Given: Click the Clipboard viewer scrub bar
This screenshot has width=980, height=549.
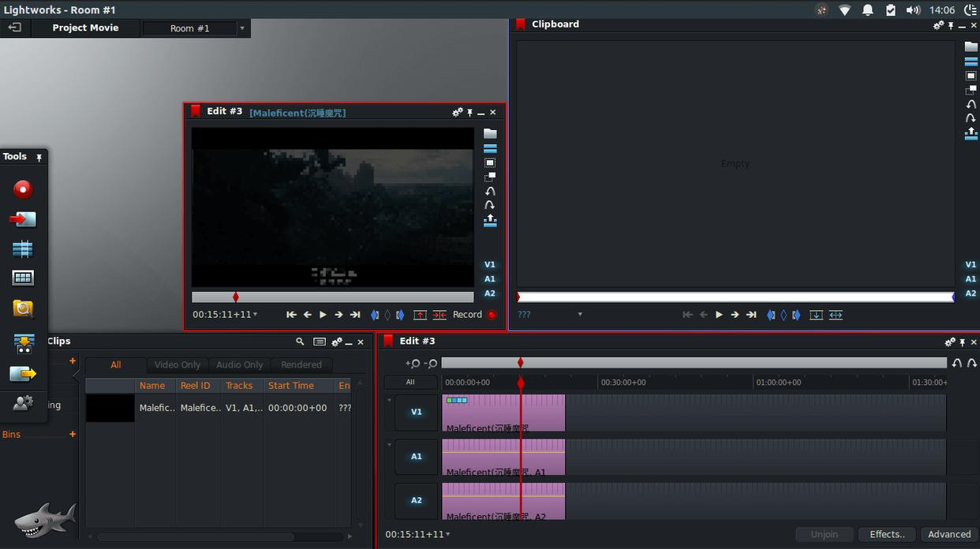Looking at the screenshot, I should 735,297.
